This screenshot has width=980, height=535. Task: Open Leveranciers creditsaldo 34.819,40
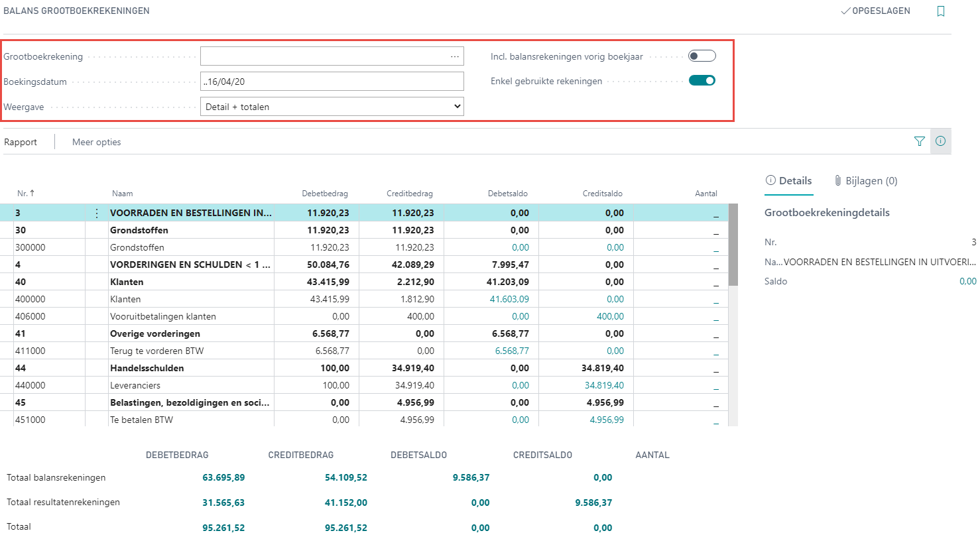(x=603, y=386)
